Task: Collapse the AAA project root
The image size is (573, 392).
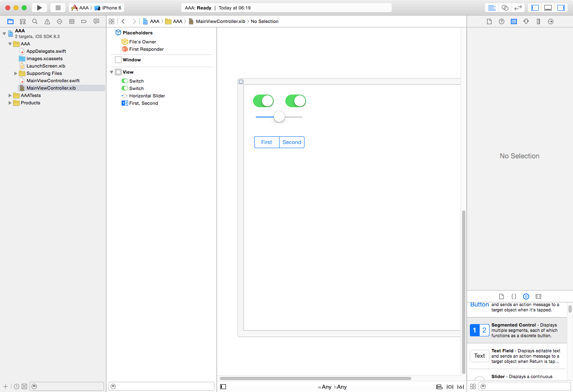Action: (4, 34)
